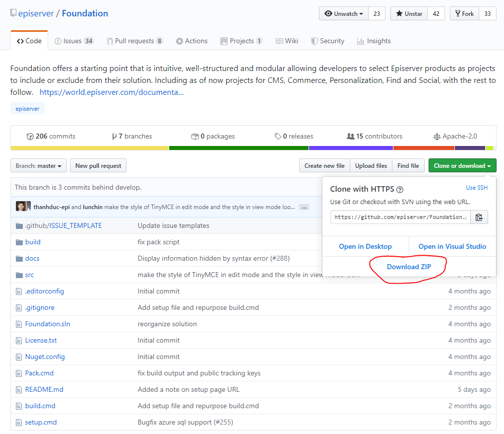Click the folder icon for .github/ISSUE_TEMPLATE

[x=19, y=225]
